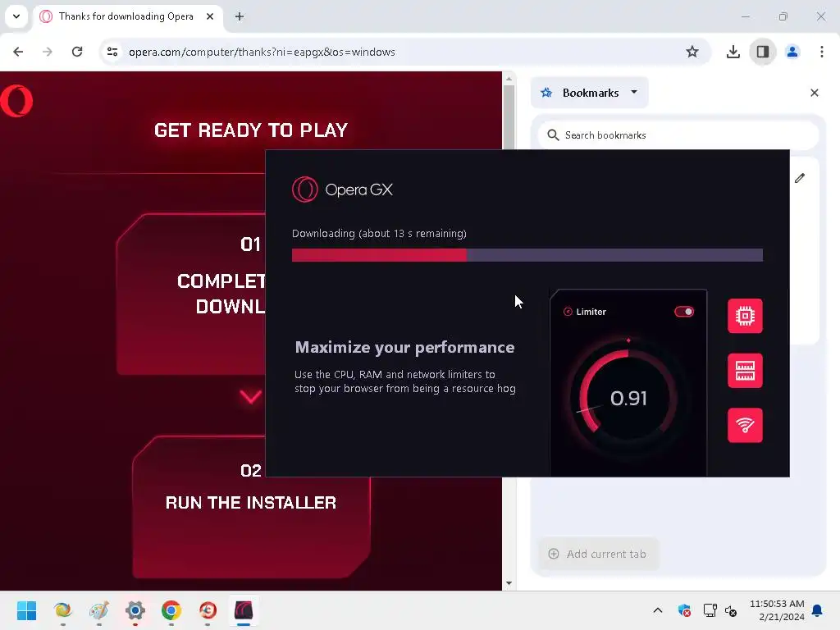Open a new tab with plus icon
Screen dimensions: 840x630
240,16
